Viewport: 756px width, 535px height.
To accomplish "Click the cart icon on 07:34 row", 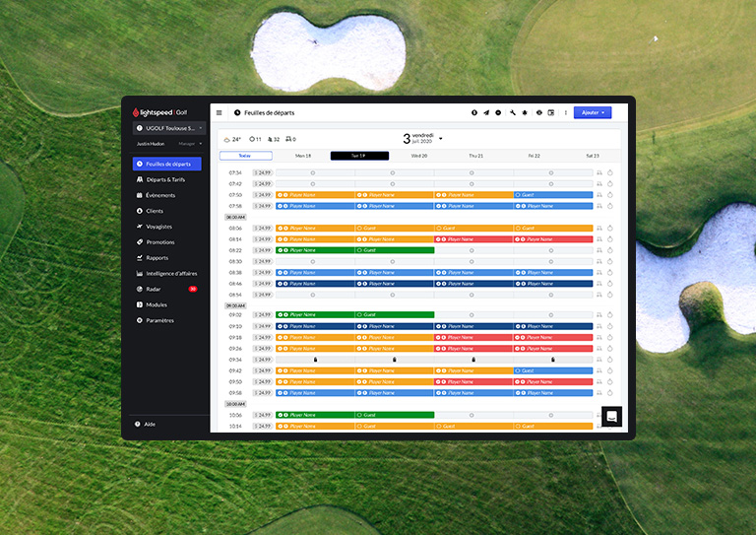I will [x=599, y=172].
